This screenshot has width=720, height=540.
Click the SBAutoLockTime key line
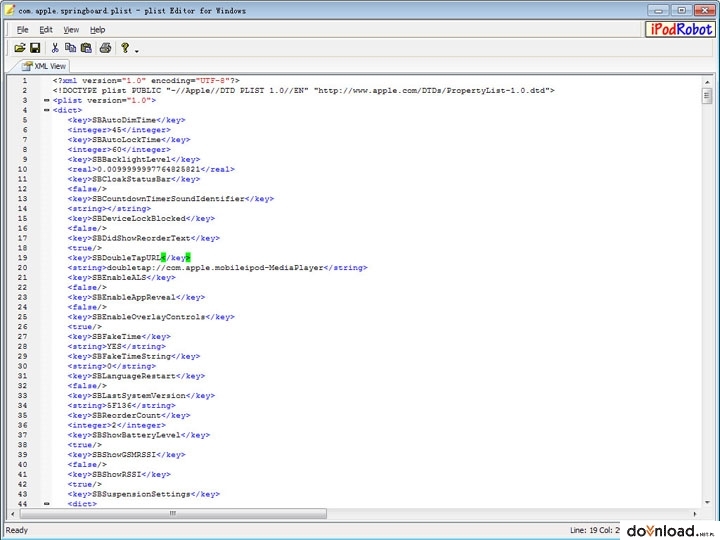[x=129, y=140]
